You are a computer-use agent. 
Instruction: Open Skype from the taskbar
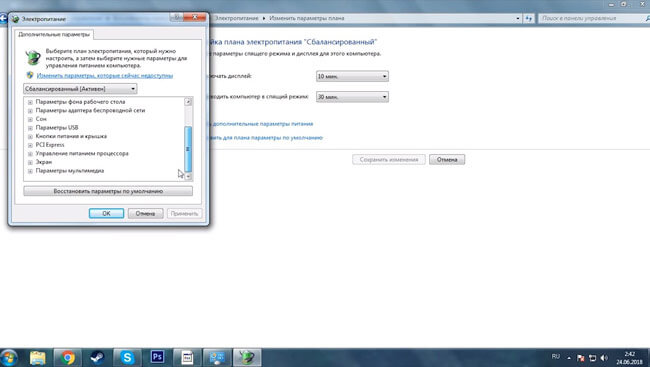click(127, 357)
